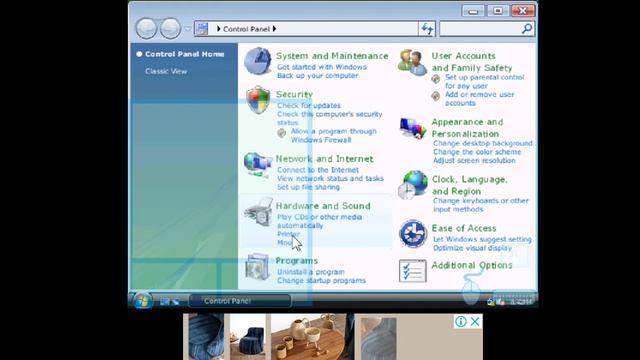Open the Appearance and Personalization monitor icon
Screen dimensions: 640x360
413,128
